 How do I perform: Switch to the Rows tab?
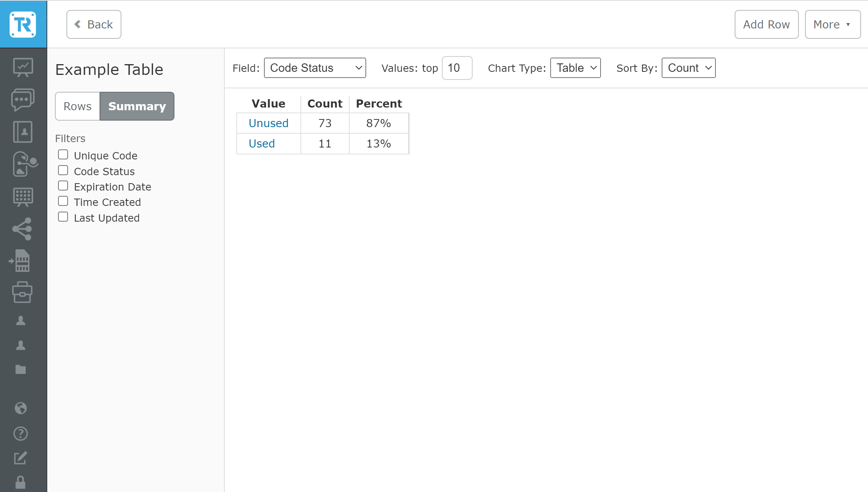click(78, 106)
